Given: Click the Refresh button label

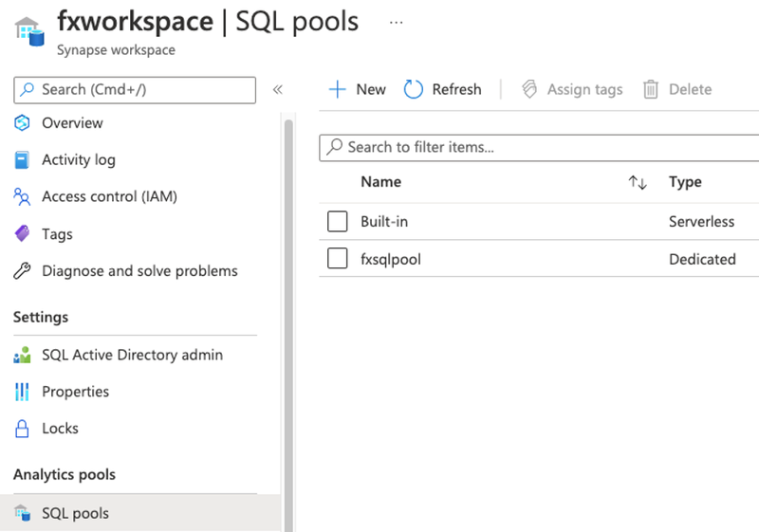Looking at the screenshot, I should [456, 89].
